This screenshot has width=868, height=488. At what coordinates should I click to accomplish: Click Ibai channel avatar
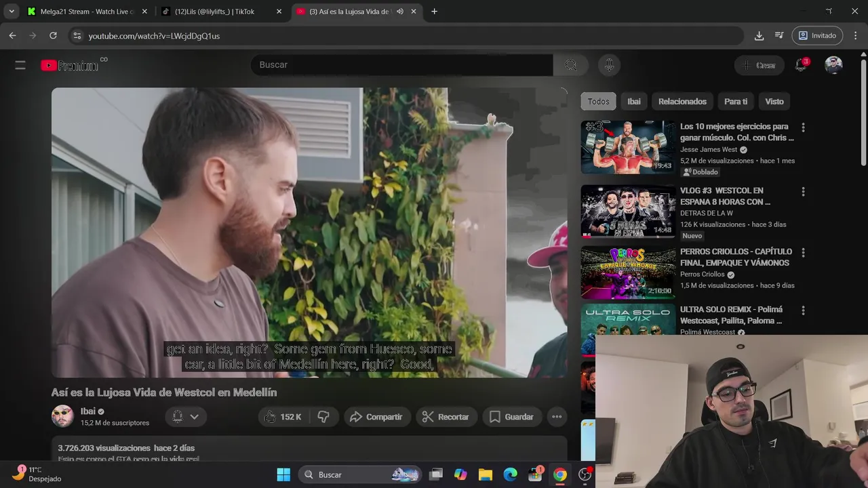[x=62, y=416]
